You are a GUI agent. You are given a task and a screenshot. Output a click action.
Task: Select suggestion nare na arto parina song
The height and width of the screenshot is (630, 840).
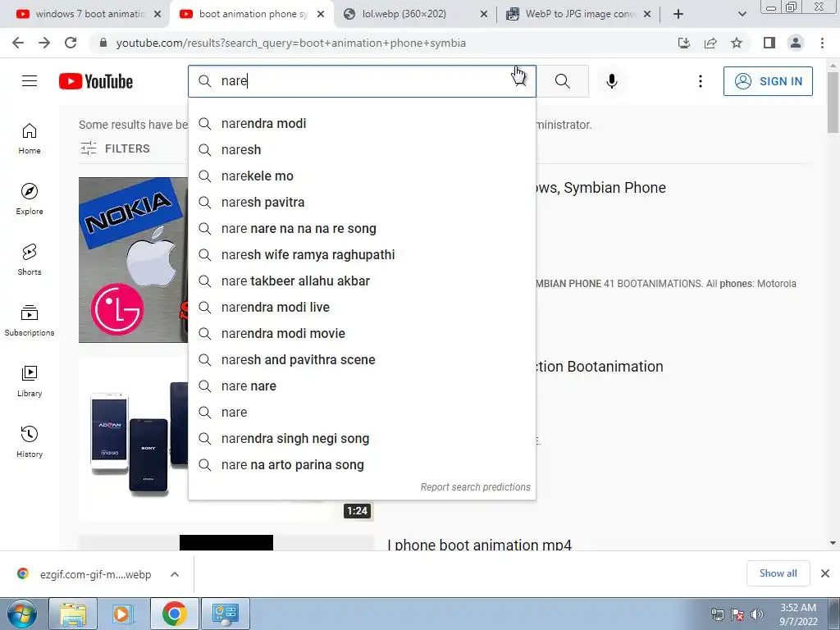[362, 464]
